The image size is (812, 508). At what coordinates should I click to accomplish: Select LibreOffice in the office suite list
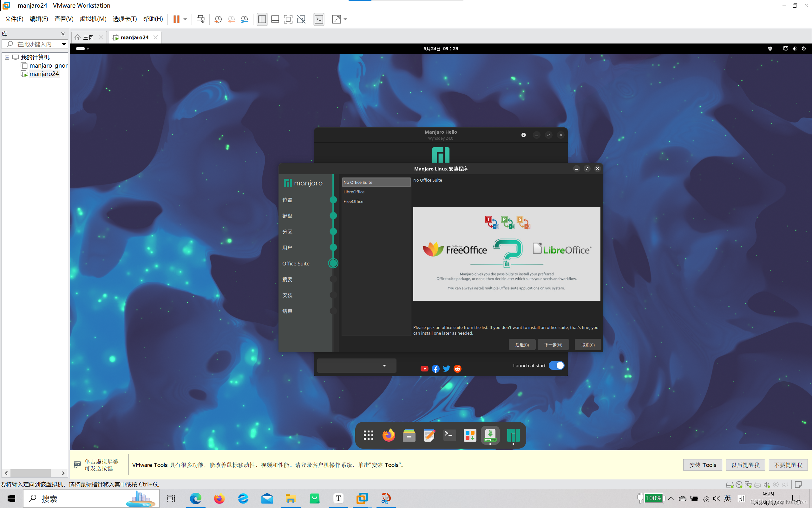pos(376,192)
